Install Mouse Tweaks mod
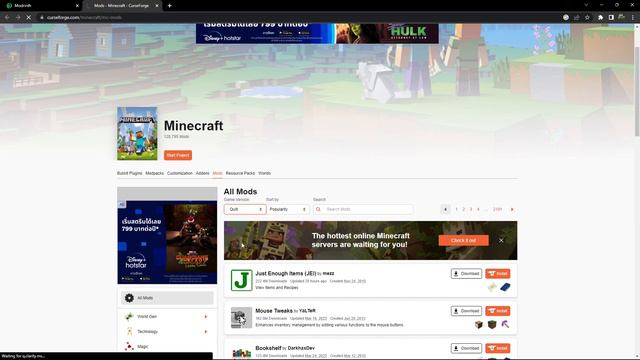Screen dimensions: 640x360 point(498,311)
